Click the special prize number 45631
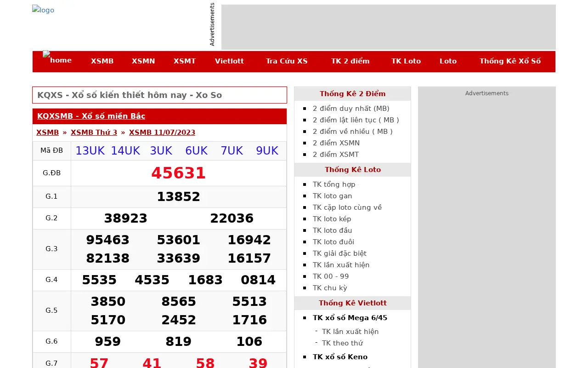The height and width of the screenshot is (368, 588). (x=179, y=173)
